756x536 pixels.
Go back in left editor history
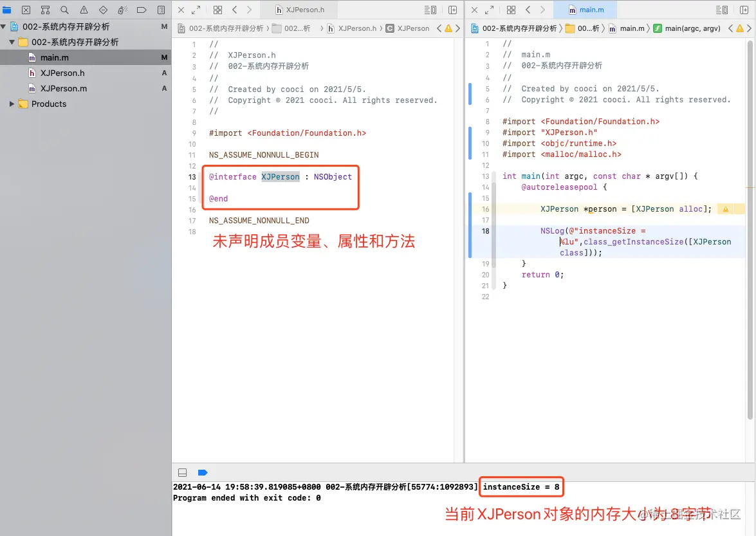(234, 10)
